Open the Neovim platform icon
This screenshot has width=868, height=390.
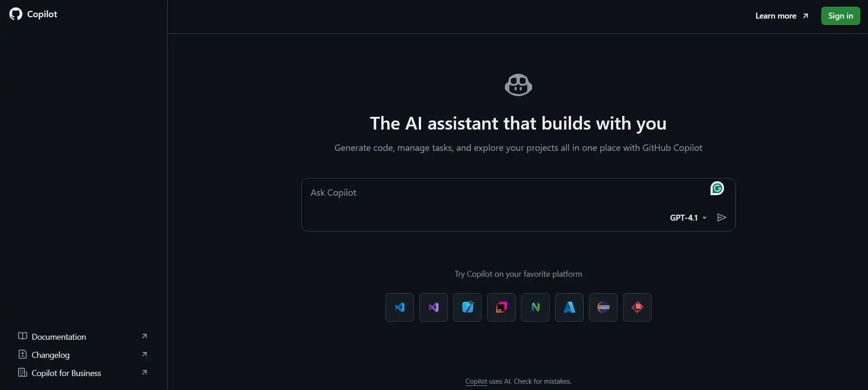coord(535,307)
